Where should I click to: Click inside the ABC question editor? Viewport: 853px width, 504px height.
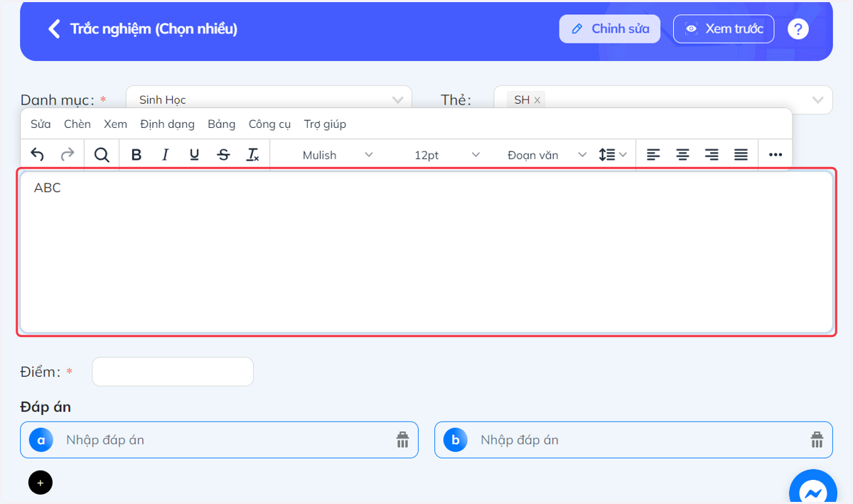426,252
